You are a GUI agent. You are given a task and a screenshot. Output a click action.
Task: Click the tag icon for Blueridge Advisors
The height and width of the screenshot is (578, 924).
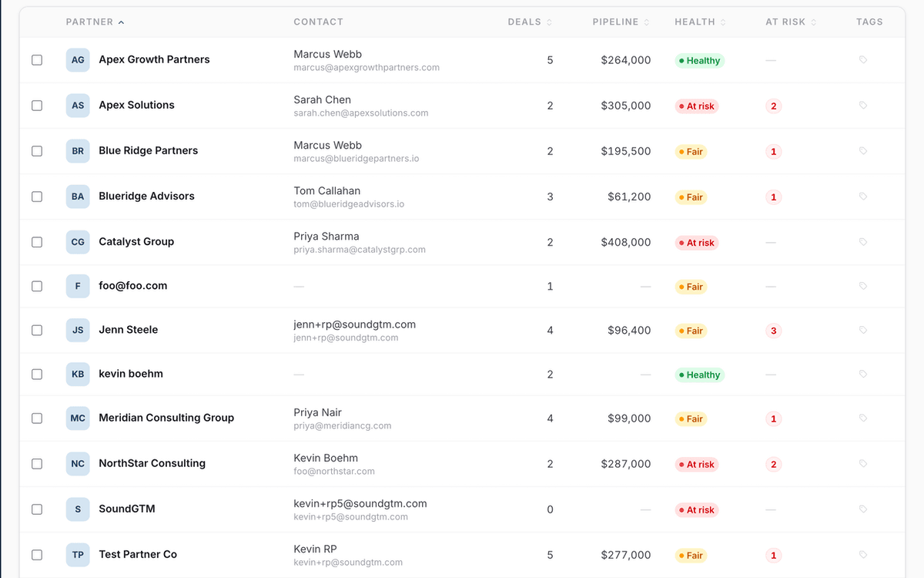(x=863, y=196)
